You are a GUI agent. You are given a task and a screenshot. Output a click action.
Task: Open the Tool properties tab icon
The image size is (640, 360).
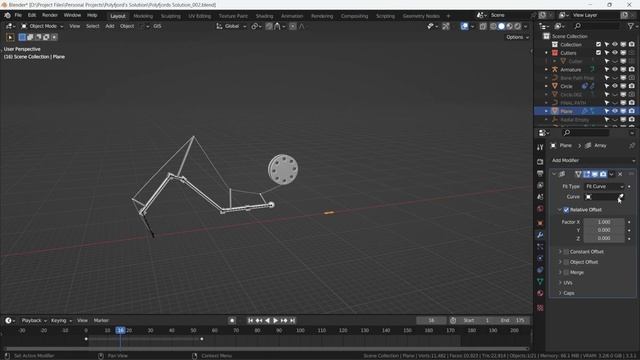click(x=540, y=147)
